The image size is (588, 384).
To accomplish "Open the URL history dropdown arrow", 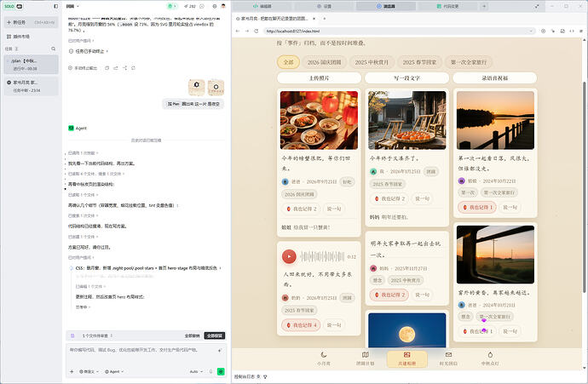I will pyautogui.click(x=532, y=32).
